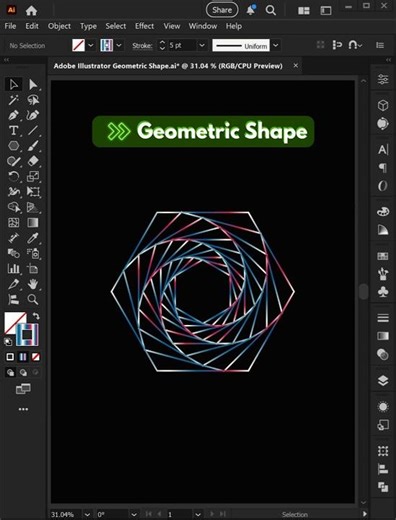The width and height of the screenshot is (396, 520).
Task: Select the Selection tool (black arrow)
Action: pos(14,85)
